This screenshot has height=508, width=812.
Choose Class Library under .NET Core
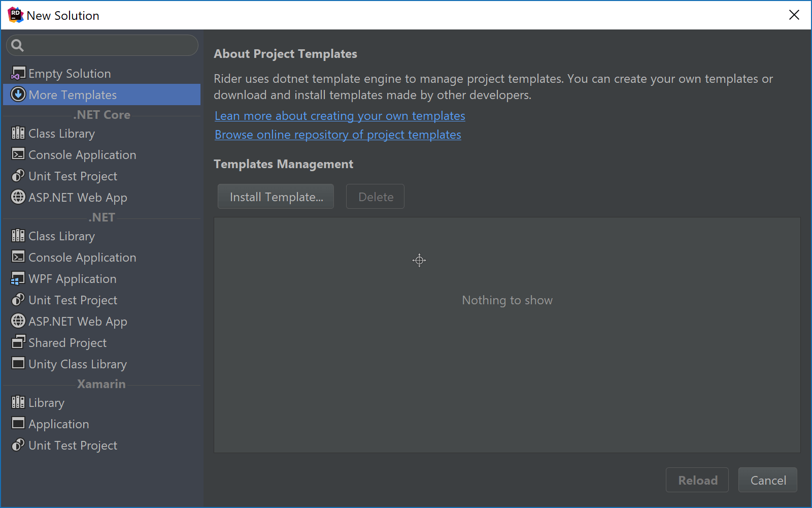(101, 133)
